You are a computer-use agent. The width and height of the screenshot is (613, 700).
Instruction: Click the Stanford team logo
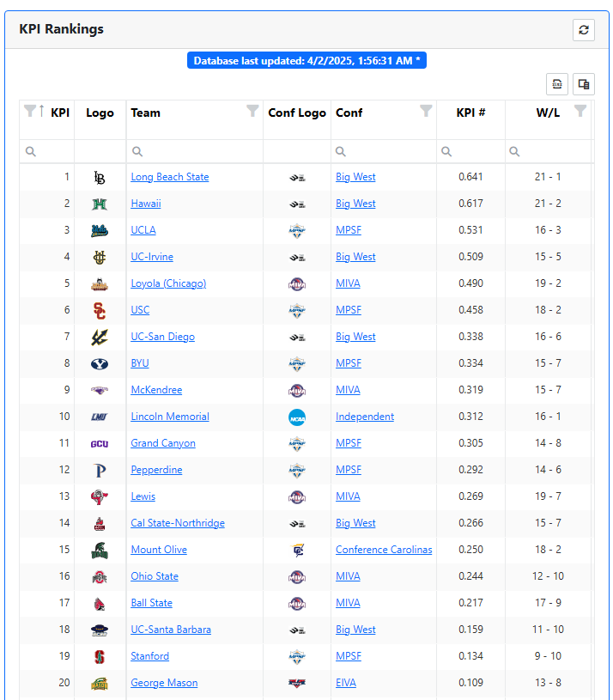pyautogui.click(x=100, y=657)
